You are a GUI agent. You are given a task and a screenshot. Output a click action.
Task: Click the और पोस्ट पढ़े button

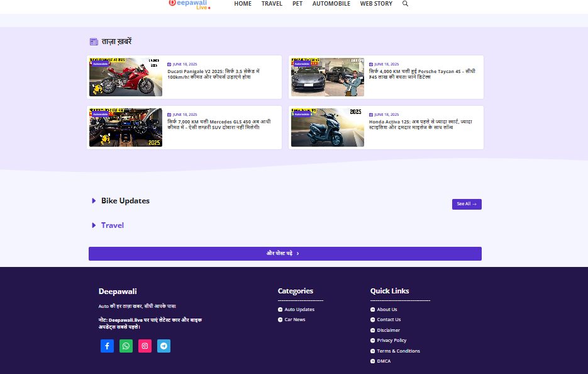[285, 254]
